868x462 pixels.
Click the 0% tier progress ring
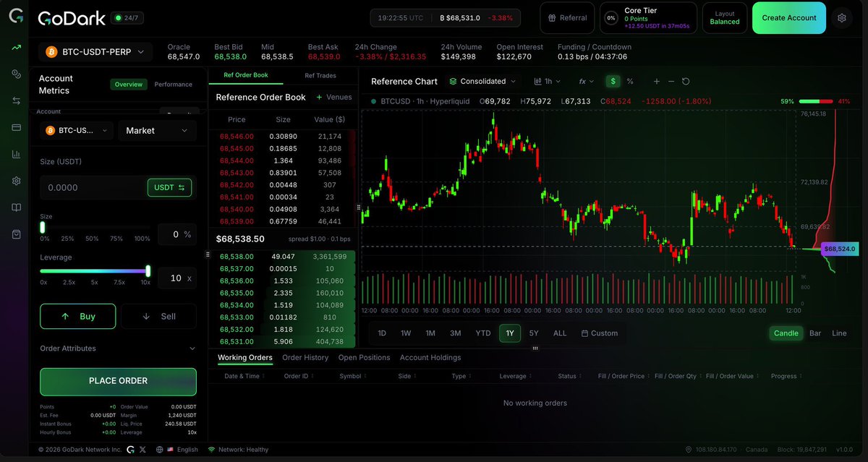611,18
